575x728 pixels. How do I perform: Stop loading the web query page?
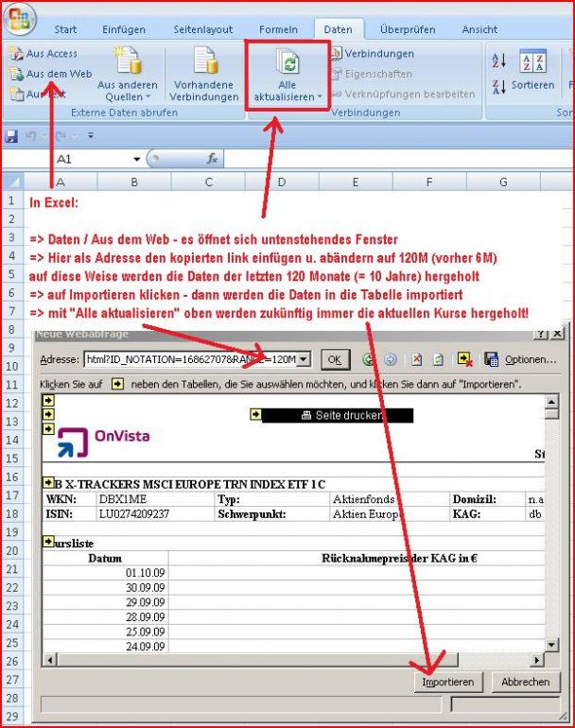click(x=417, y=360)
